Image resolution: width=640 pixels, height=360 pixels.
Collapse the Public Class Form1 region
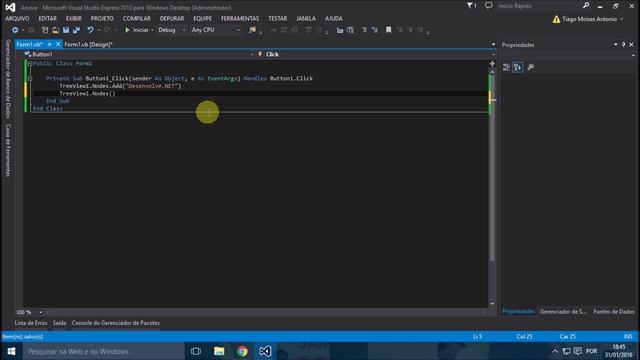click(x=30, y=64)
